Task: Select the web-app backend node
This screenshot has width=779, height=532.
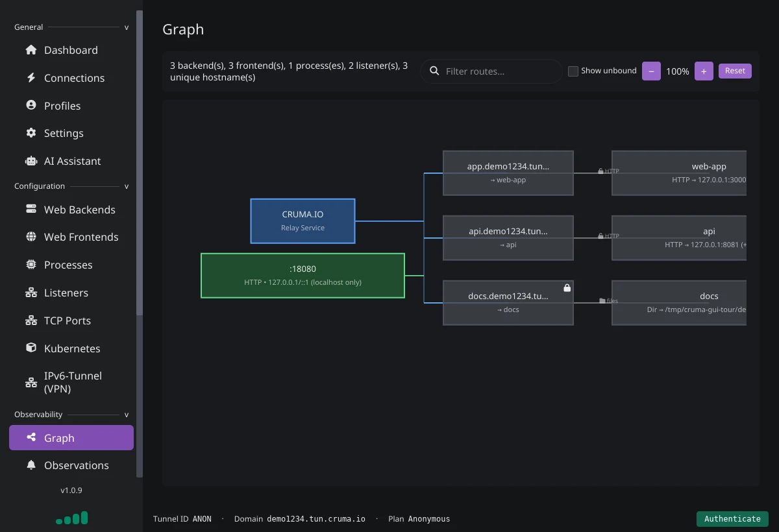Action: [679, 173]
